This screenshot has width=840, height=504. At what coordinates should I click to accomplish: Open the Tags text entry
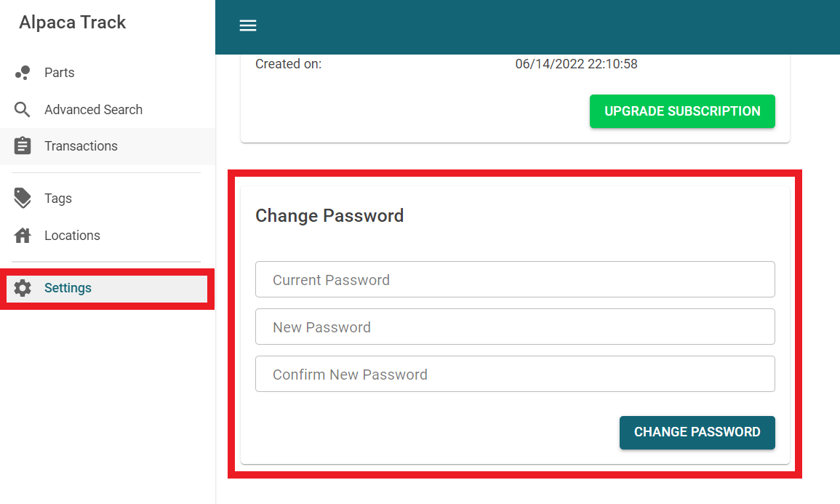pos(58,199)
